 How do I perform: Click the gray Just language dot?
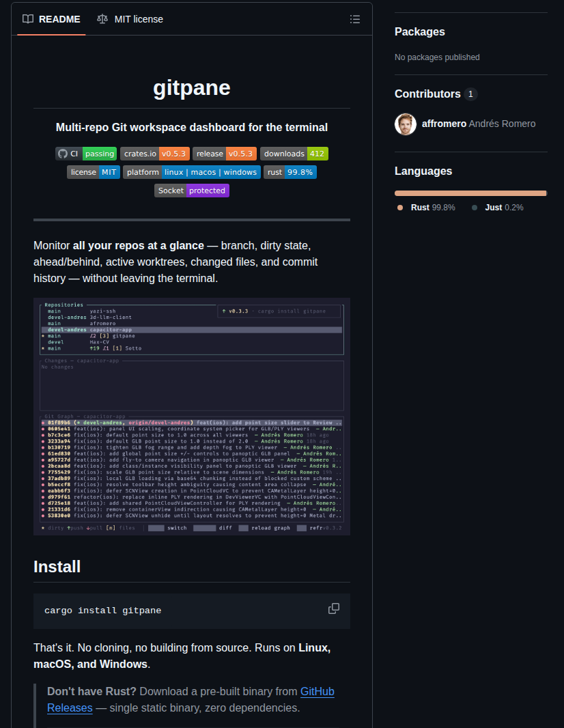click(475, 208)
